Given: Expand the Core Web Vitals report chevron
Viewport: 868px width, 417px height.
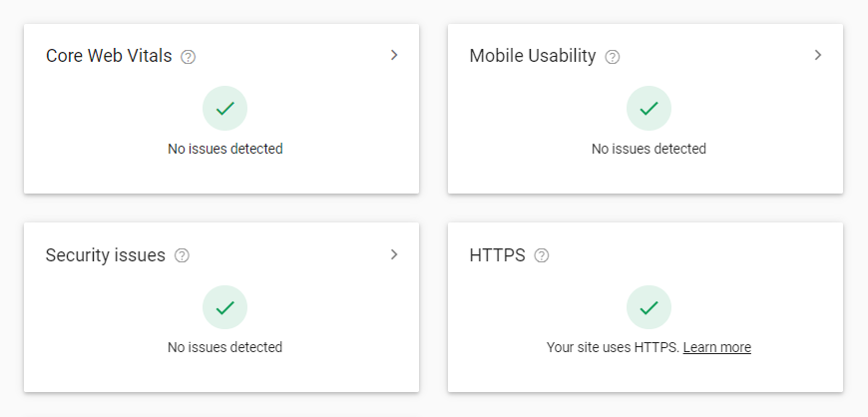Looking at the screenshot, I should pos(394,55).
